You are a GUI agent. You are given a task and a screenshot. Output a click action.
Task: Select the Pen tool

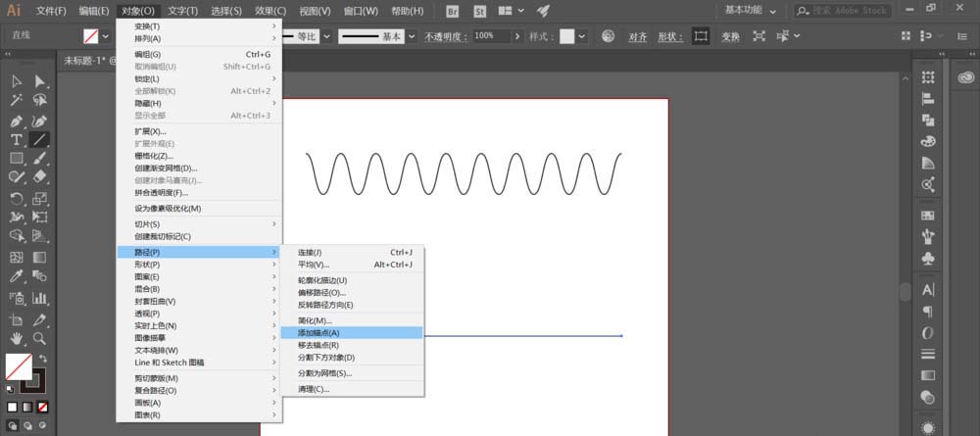coord(17,121)
